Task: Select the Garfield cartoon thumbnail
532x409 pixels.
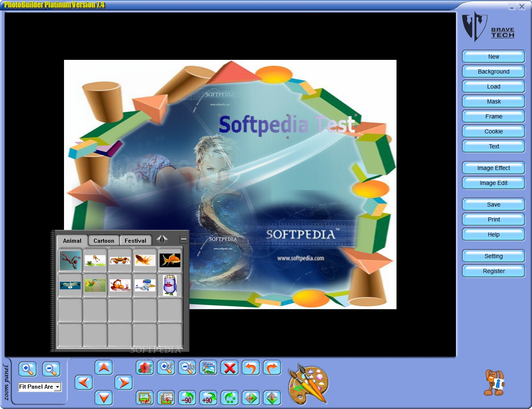Action: click(x=120, y=286)
